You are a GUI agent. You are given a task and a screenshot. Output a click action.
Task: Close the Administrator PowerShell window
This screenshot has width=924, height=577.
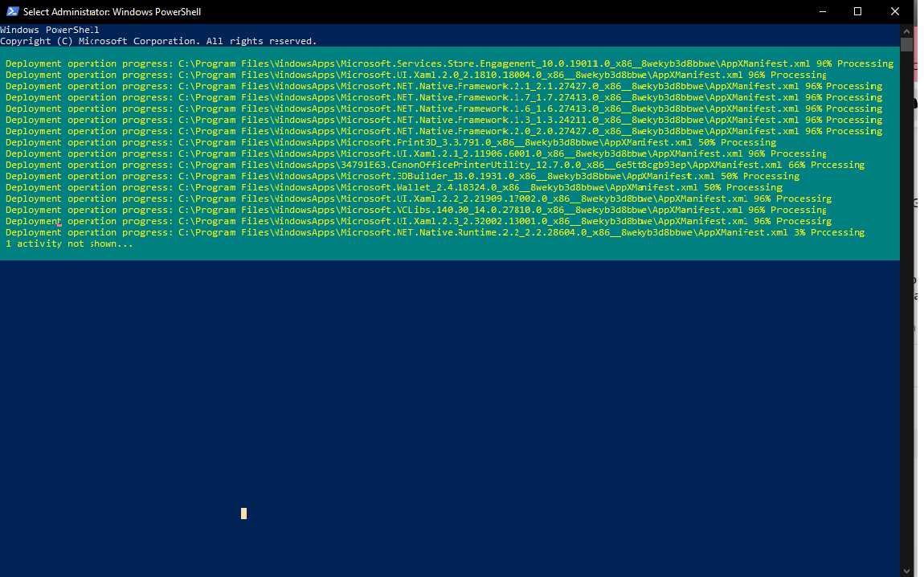[x=894, y=11]
